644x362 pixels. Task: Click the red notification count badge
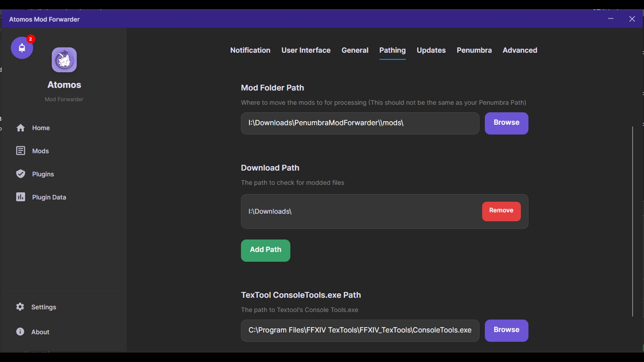click(x=31, y=39)
